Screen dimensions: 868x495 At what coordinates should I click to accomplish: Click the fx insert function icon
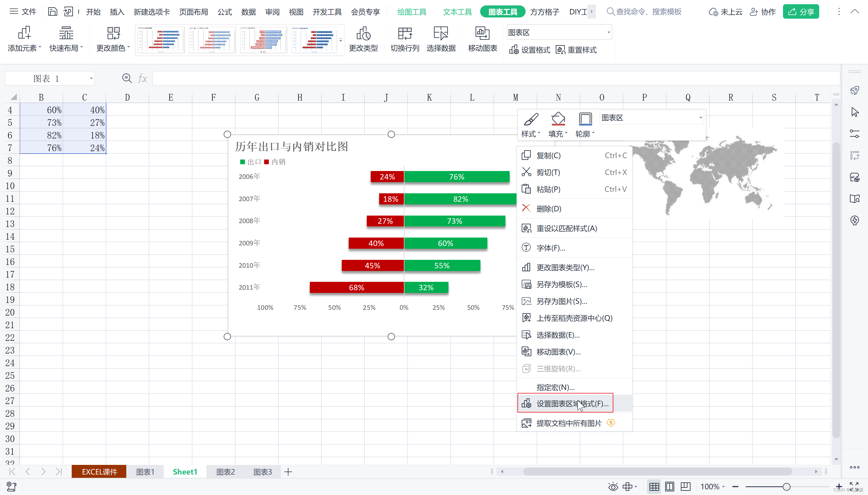pos(143,79)
